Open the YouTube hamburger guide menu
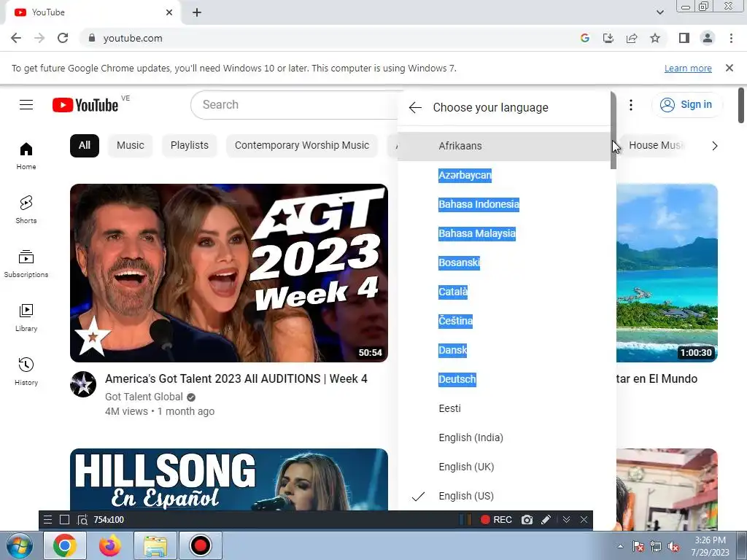Image resolution: width=747 pixels, height=560 pixels. (x=26, y=105)
